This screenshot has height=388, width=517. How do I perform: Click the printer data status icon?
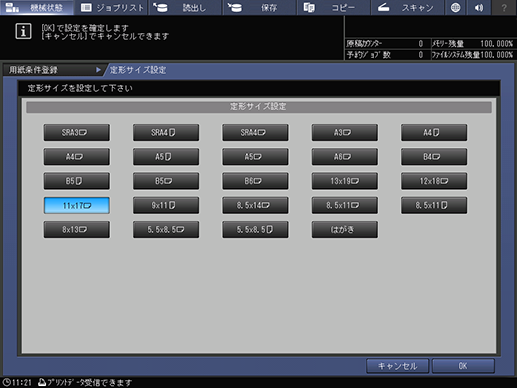[x=42, y=382]
